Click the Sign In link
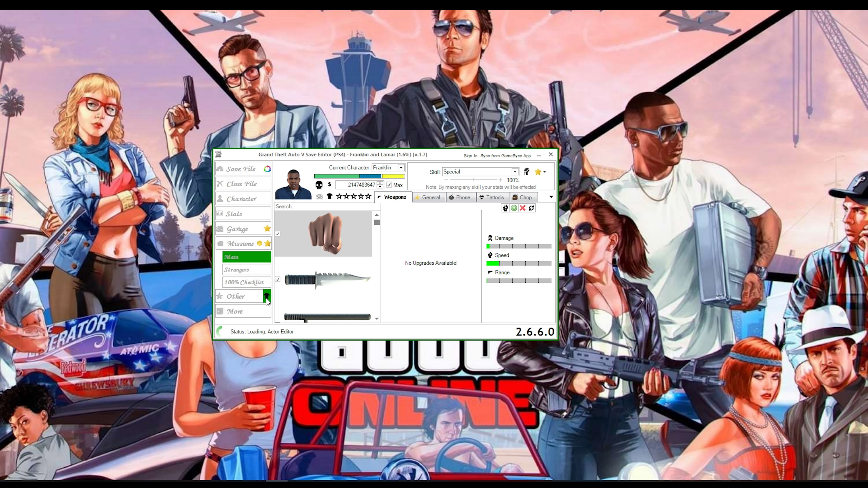 pos(470,156)
